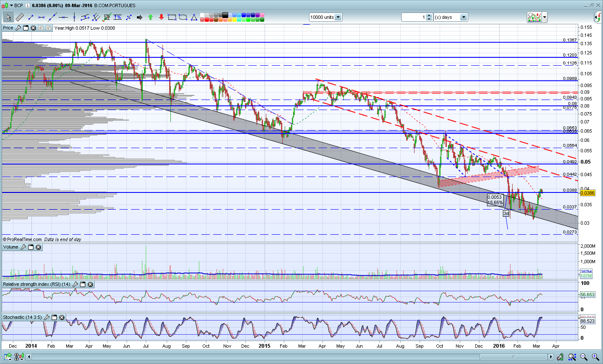Zoom in with the magnifier plus button
This screenshot has width=603, height=364.
(595, 357)
